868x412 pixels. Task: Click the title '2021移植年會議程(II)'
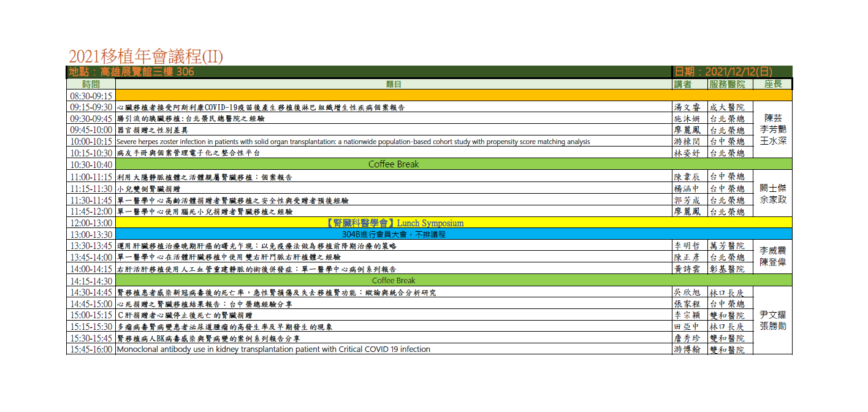[x=146, y=56]
